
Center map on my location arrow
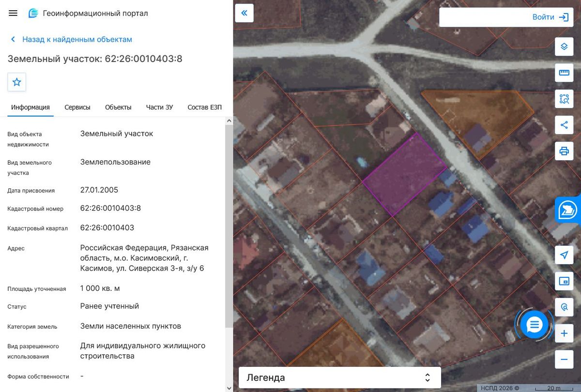point(564,255)
